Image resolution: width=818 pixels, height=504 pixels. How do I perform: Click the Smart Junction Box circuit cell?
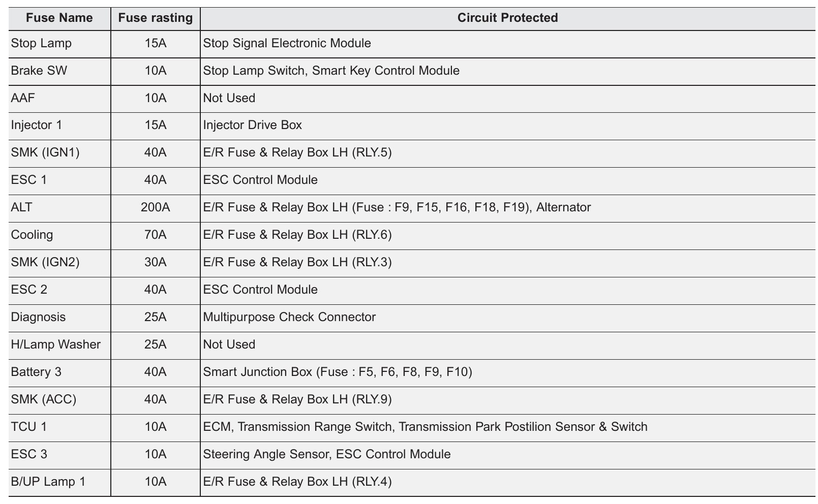[x=338, y=372]
